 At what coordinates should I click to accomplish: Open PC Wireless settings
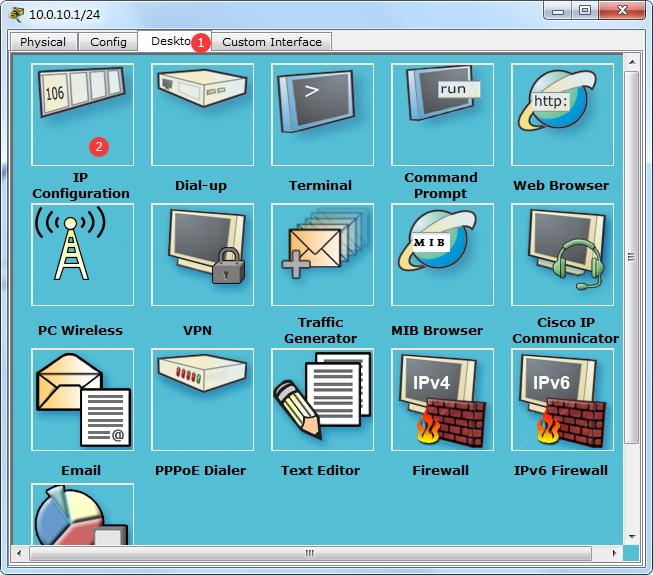(82, 255)
